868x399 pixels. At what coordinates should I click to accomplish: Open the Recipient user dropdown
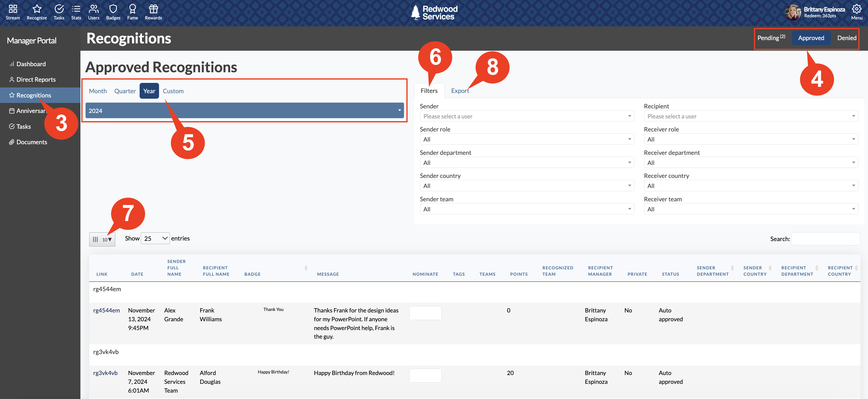751,116
